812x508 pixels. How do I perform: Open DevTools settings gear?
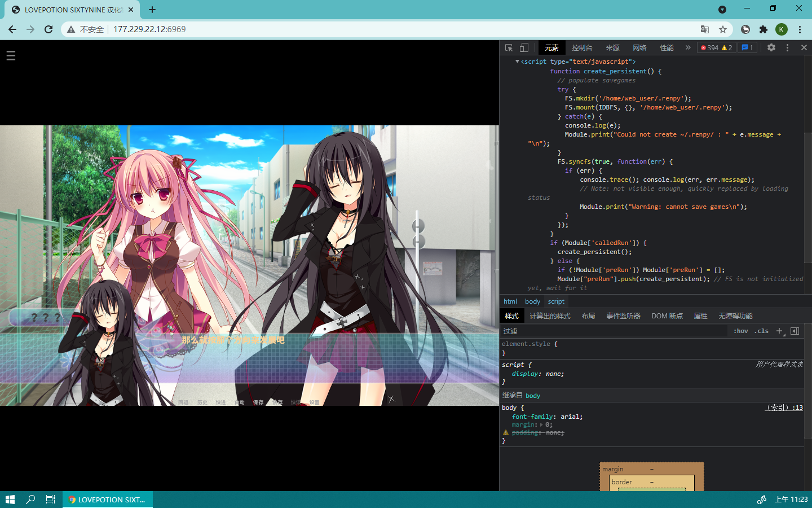[x=771, y=47]
